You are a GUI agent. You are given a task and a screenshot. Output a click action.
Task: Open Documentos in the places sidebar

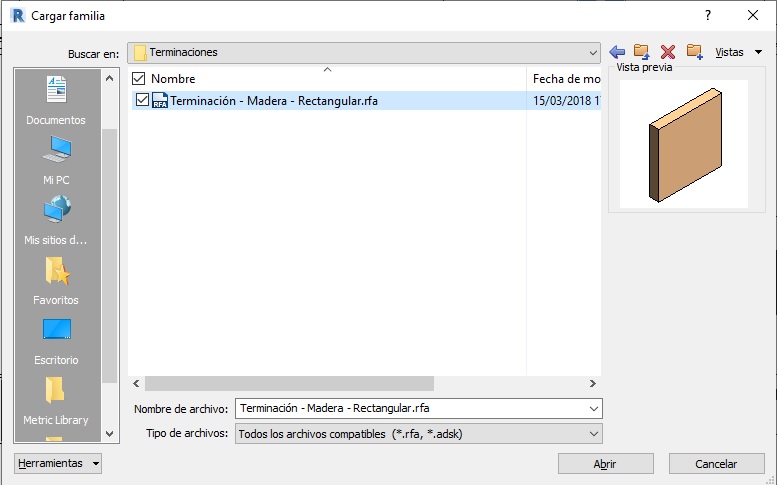[x=55, y=102]
